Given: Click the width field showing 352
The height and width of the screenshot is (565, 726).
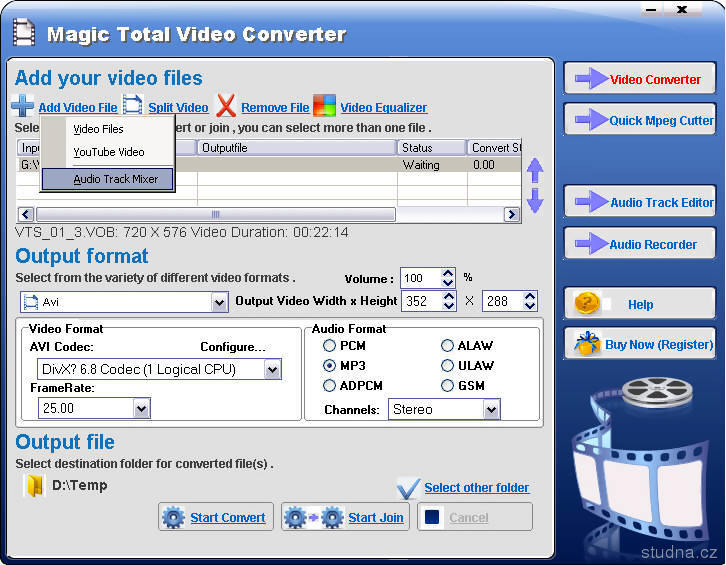Looking at the screenshot, I should pos(422,301).
